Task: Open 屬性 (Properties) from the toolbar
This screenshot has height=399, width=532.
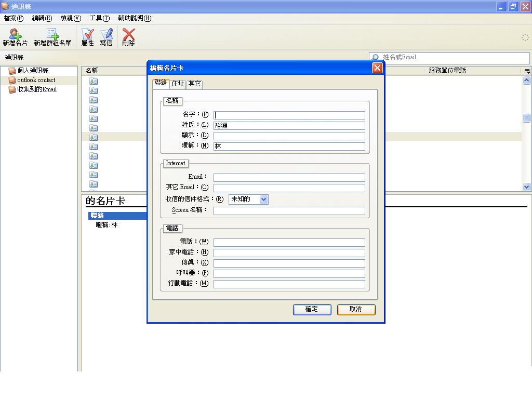Action: 88,37
